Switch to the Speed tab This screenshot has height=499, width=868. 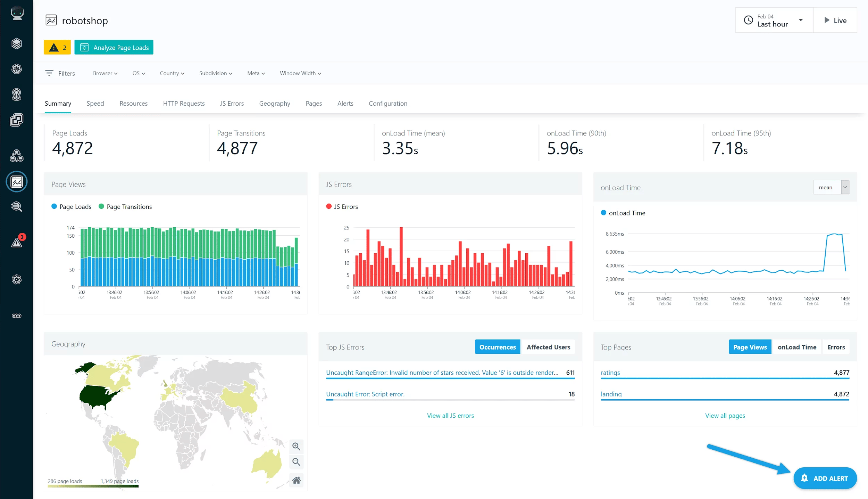[95, 103]
